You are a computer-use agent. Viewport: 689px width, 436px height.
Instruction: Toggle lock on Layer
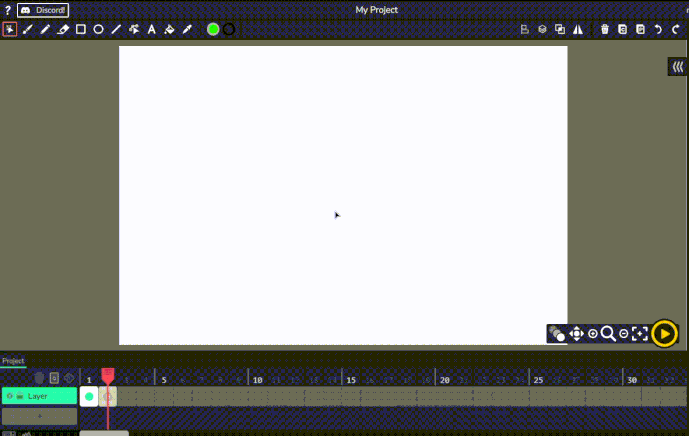tap(20, 396)
